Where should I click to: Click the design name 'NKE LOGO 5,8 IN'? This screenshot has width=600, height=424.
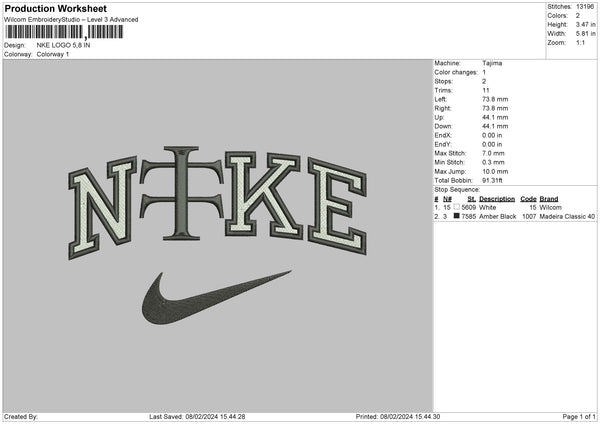tap(63, 45)
